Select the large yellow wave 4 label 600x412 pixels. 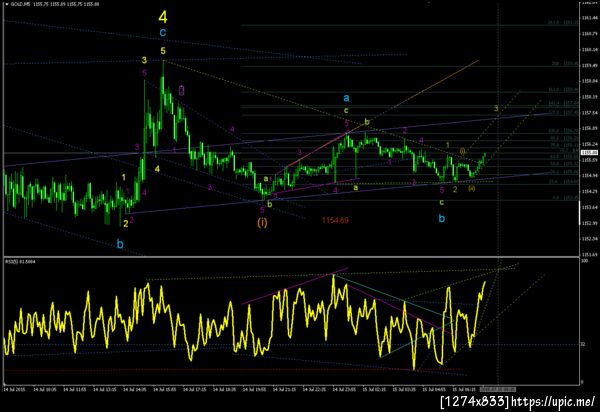pos(163,17)
